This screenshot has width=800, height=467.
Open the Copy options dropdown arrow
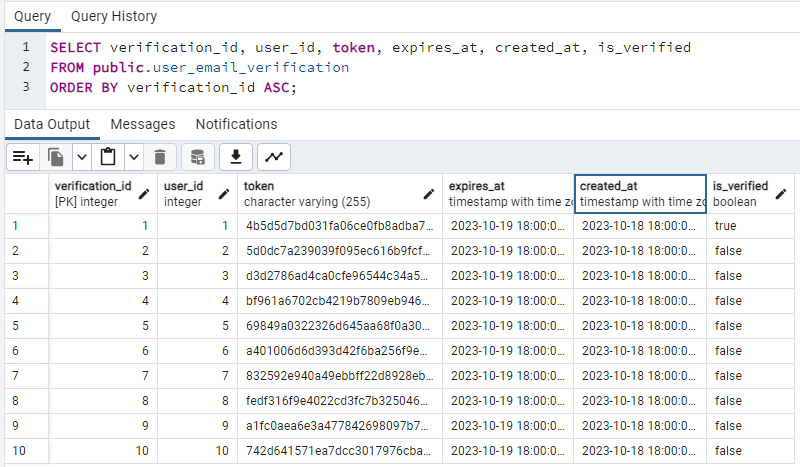tap(82, 157)
